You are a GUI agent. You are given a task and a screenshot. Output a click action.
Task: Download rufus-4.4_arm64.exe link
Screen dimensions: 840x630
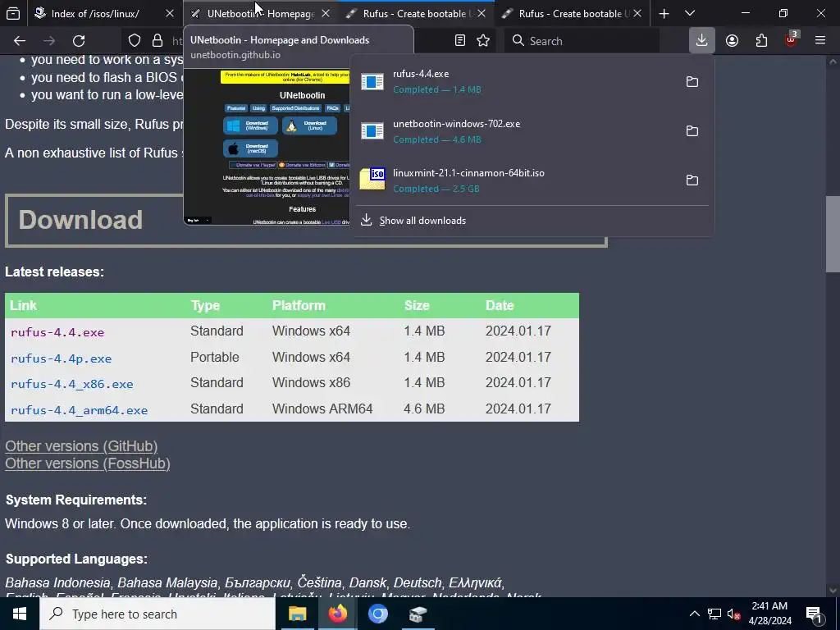[x=79, y=410]
